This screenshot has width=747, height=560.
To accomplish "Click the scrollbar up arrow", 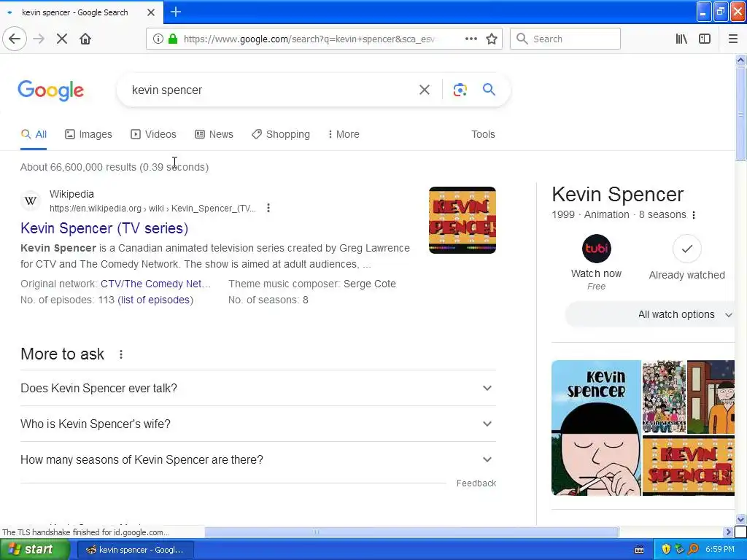I will pyautogui.click(x=740, y=60).
